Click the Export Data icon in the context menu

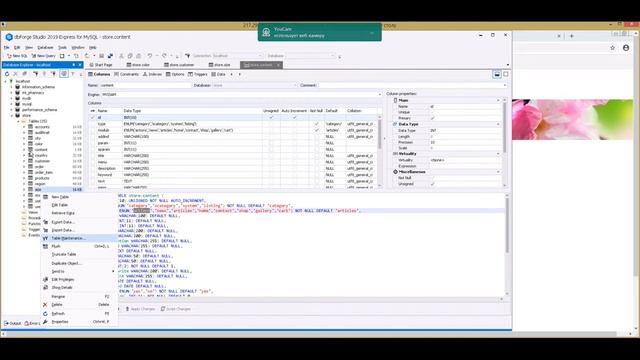click(45, 222)
